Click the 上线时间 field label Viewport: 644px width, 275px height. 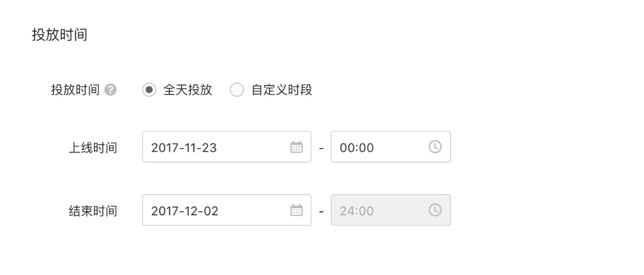pyautogui.click(x=92, y=148)
